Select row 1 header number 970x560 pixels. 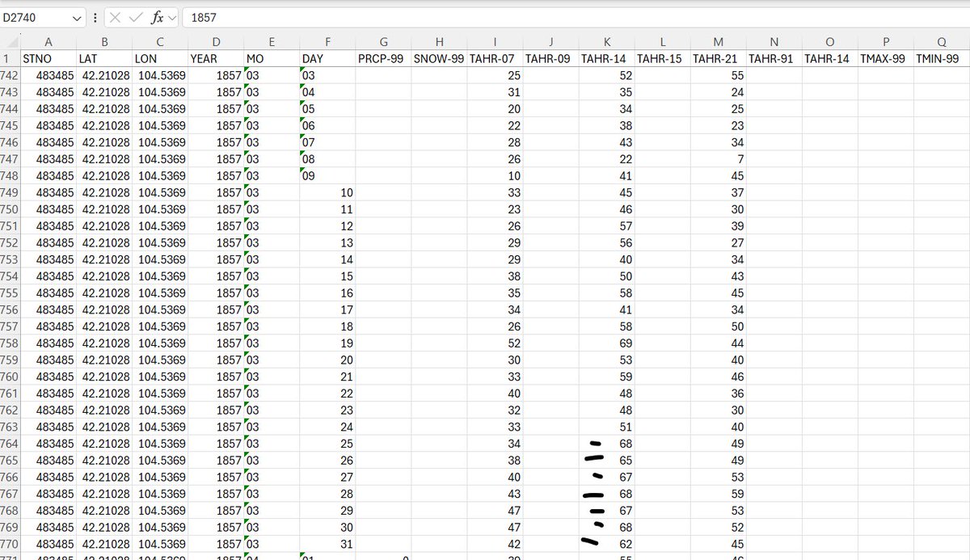10,59
